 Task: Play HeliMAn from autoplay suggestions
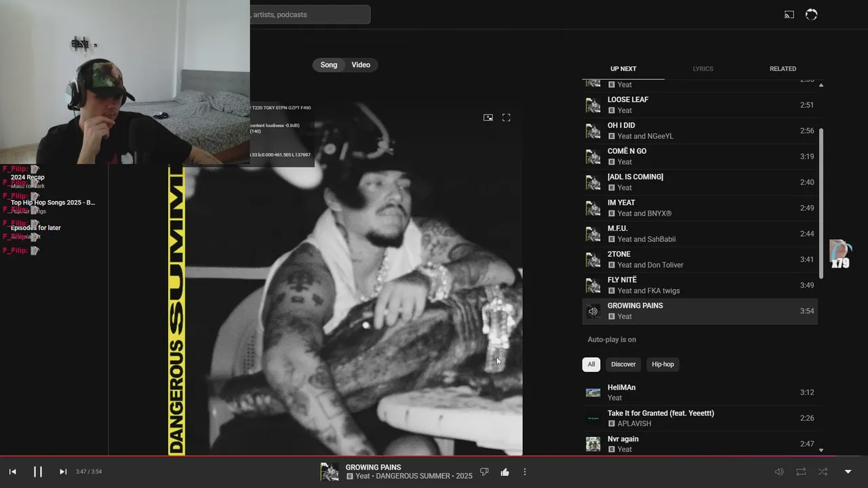click(x=700, y=392)
